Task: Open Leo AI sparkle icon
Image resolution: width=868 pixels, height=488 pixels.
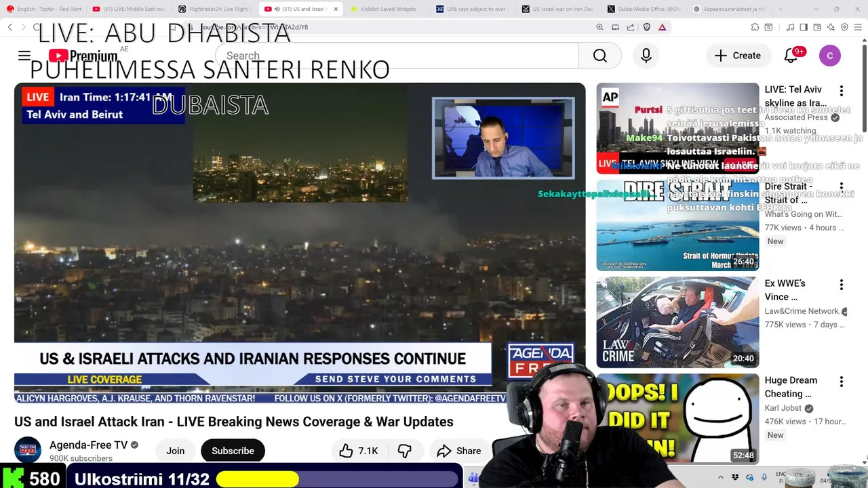Action: (x=831, y=27)
